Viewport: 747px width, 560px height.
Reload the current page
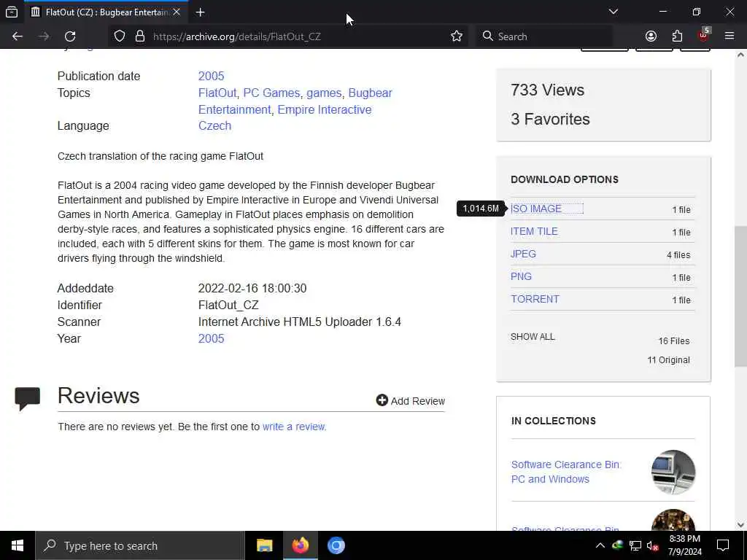pyautogui.click(x=70, y=36)
